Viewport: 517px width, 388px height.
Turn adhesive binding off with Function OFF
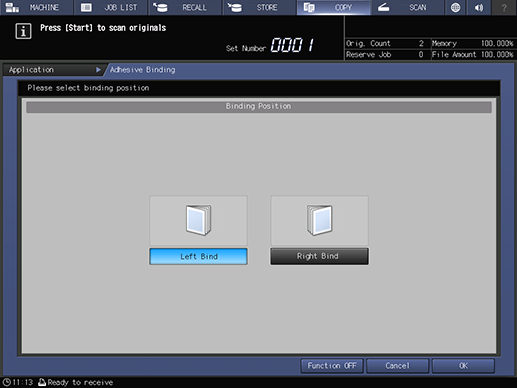[332, 366]
